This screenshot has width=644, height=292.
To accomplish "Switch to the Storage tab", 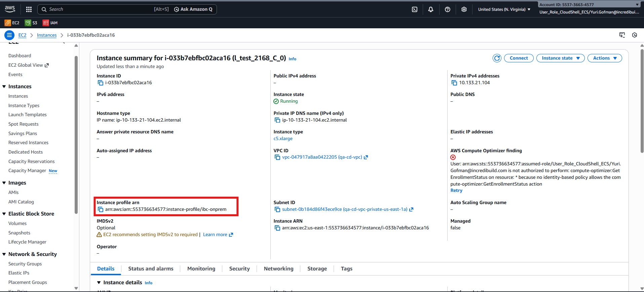I will point(317,269).
